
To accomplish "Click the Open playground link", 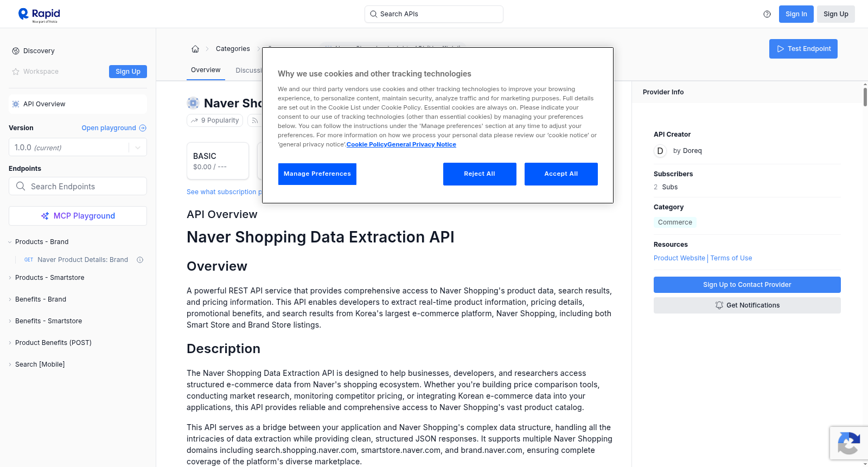I will 108,128.
